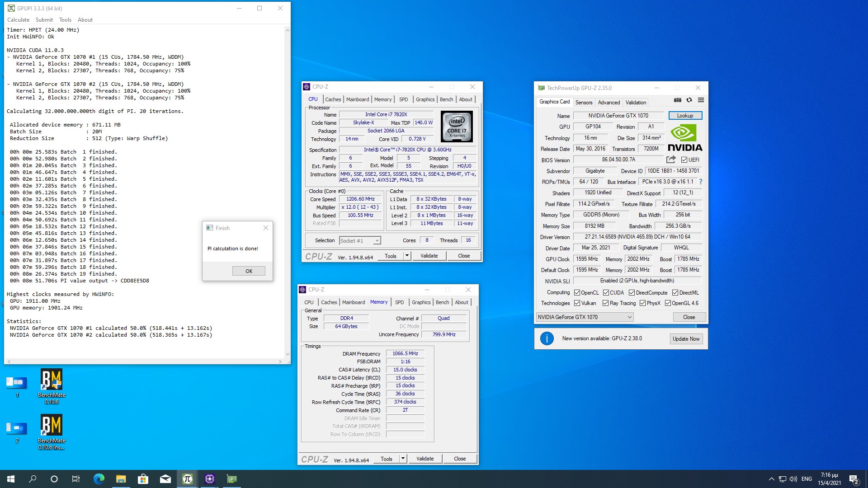Open the SPD tab in CPU-Z Memory window
Viewport: 868px width, 488px height.
tap(399, 302)
